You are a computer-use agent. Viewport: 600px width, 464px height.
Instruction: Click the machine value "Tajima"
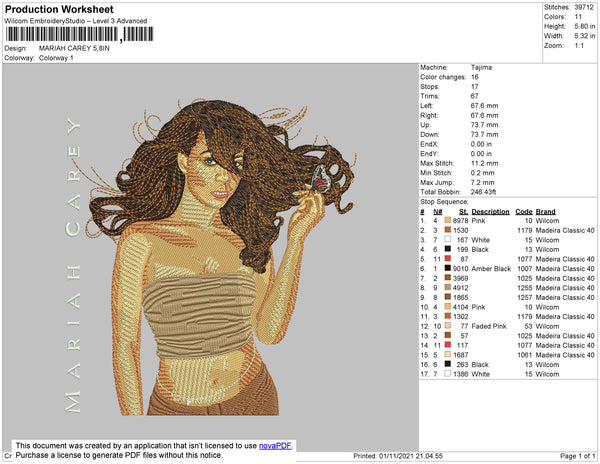(x=481, y=67)
